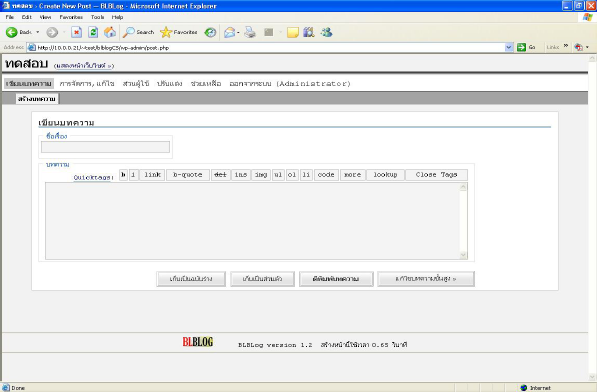Image resolution: width=597 pixels, height=392 pixels.
Task: Open the Tools menu
Action: (97, 17)
